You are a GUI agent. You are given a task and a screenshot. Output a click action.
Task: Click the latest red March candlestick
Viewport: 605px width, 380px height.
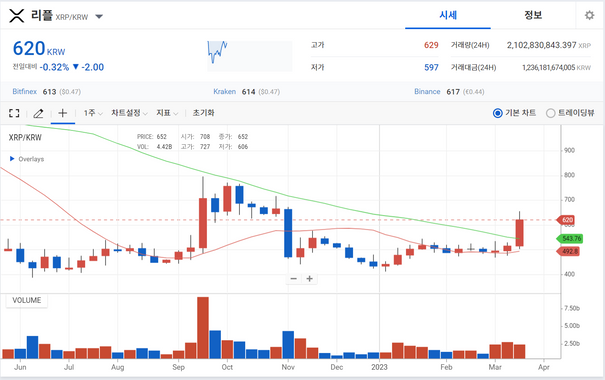519,233
